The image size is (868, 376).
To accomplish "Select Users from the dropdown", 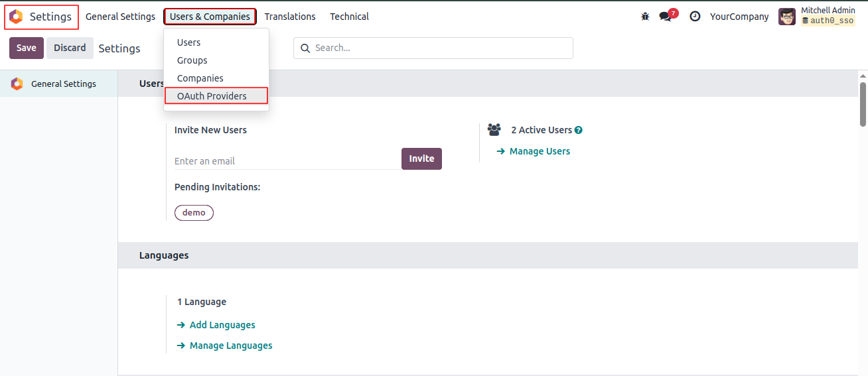I will (x=216, y=42).
